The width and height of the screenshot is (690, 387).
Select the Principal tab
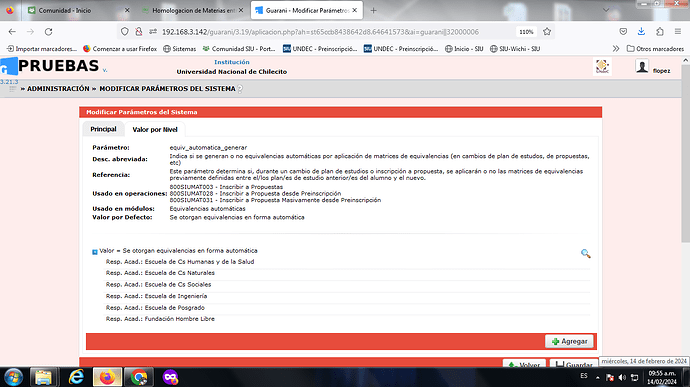(x=103, y=129)
